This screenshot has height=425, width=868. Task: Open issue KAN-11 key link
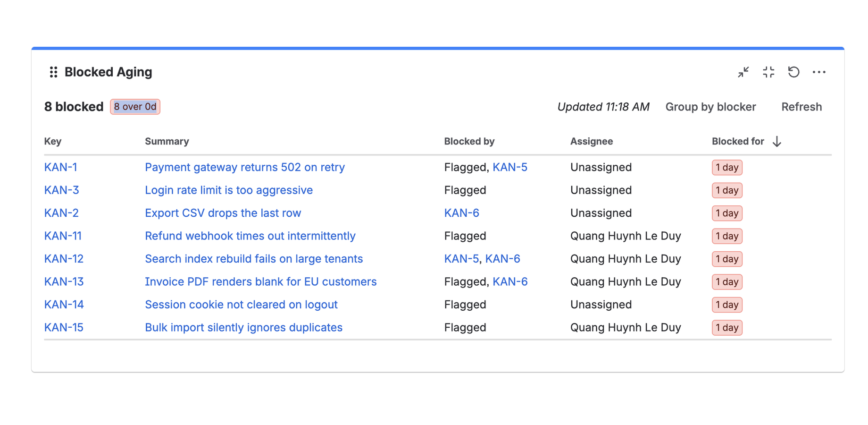[63, 236]
